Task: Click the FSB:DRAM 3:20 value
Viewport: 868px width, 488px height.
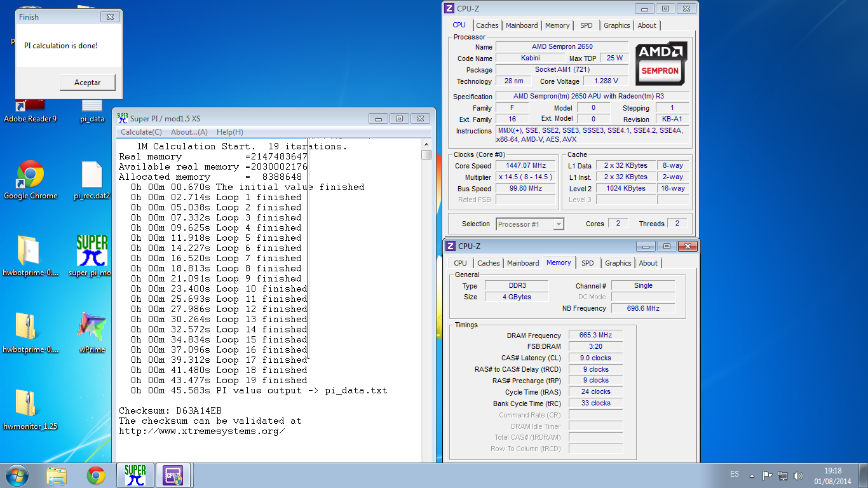Action: click(x=596, y=347)
